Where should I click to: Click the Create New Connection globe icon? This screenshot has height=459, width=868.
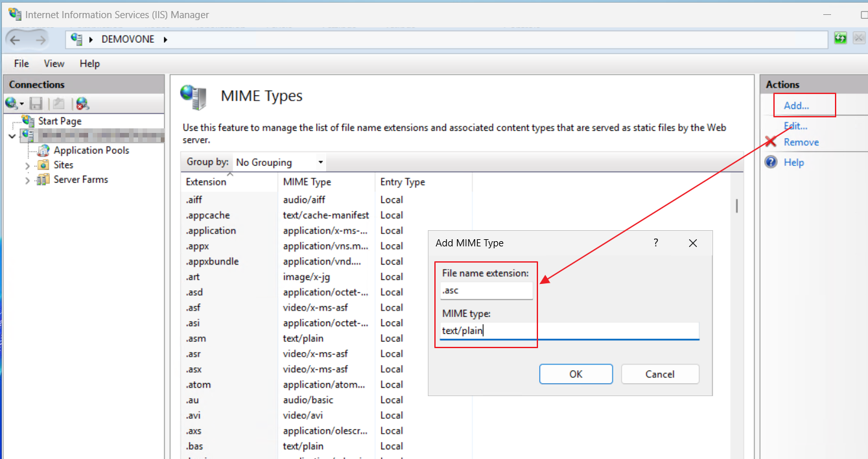click(11, 103)
